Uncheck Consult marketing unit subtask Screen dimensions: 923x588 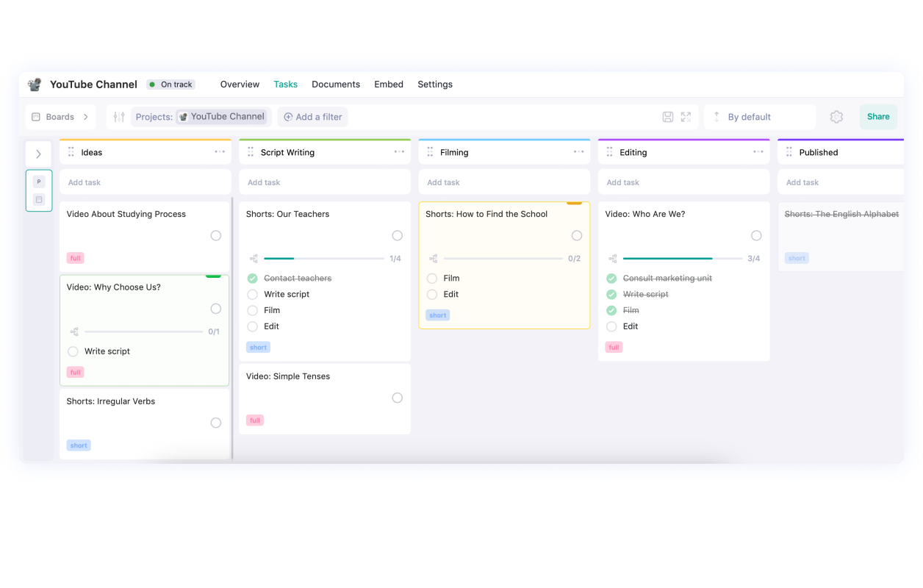tap(611, 279)
